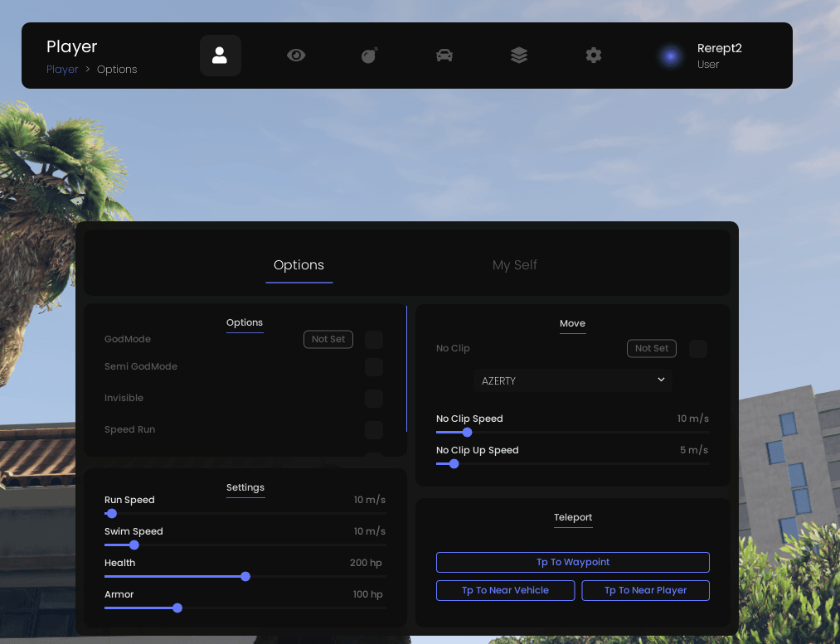Image resolution: width=840 pixels, height=644 pixels.
Task: Click the Player page title
Action: 72,46
